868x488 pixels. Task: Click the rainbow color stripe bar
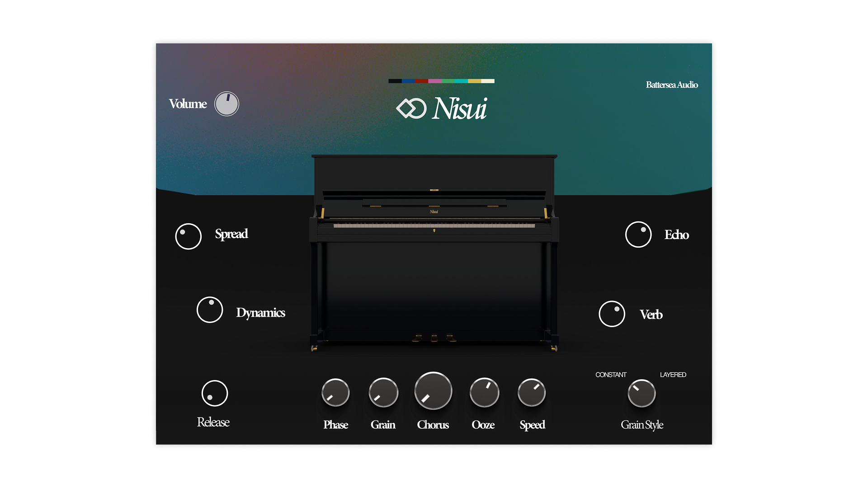click(x=441, y=81)
